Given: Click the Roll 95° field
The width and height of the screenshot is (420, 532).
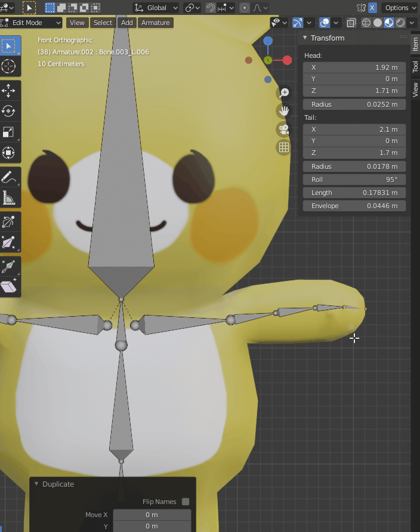Looking at the screenshot, I should [x=354, y=180].
